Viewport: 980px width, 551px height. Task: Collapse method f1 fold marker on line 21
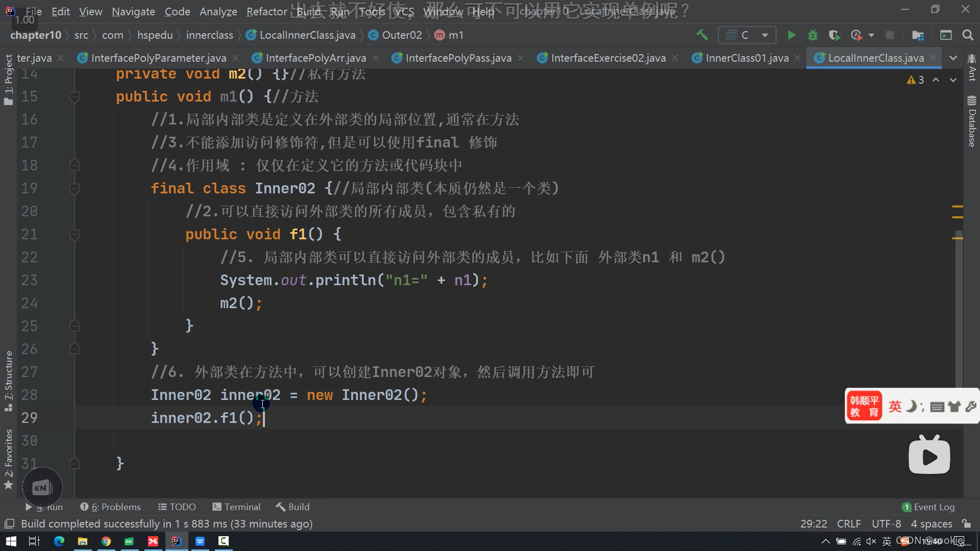pos(75,235)
